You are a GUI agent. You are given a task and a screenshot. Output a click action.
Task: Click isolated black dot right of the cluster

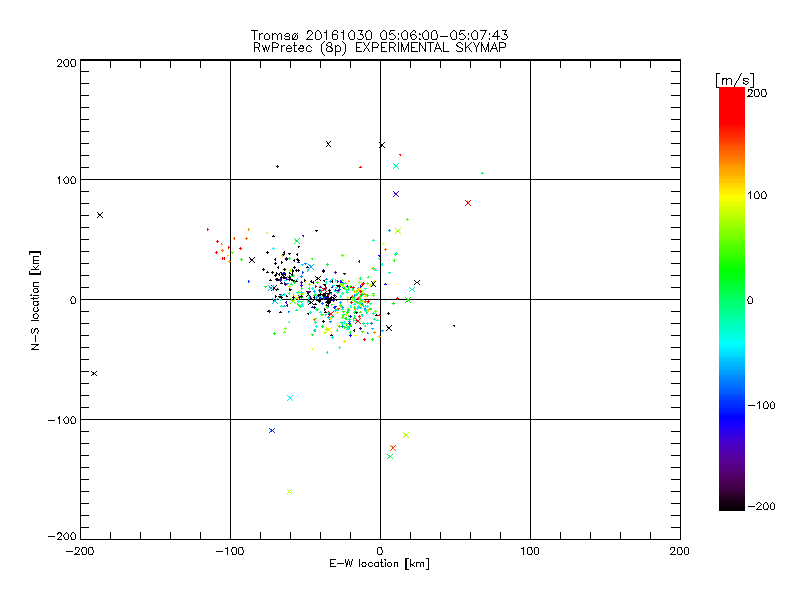[x=454, y=326]
